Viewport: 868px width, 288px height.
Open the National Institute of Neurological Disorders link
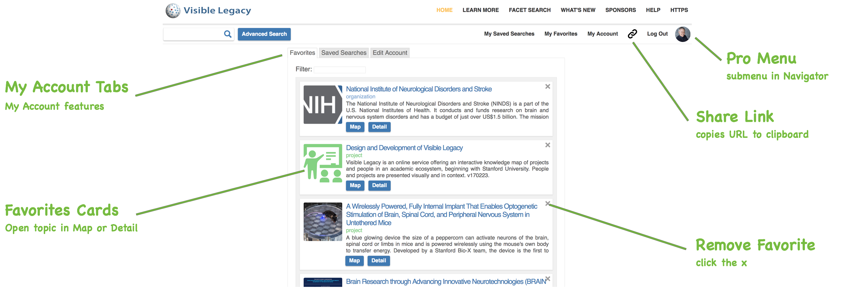[419, 89]
